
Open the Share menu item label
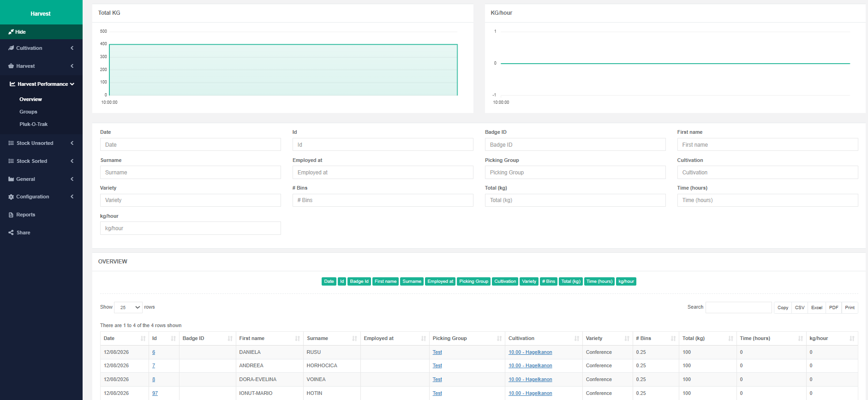click(23, 233)
